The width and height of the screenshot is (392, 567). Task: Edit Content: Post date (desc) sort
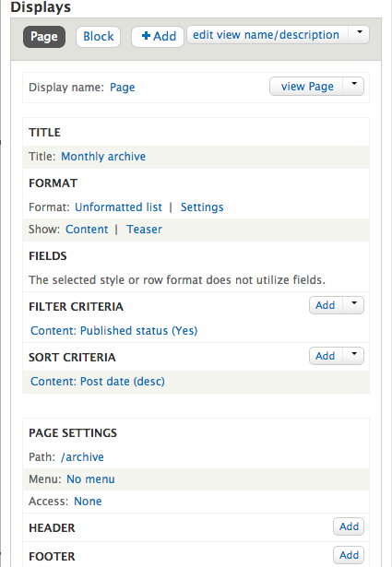(98, 381)
